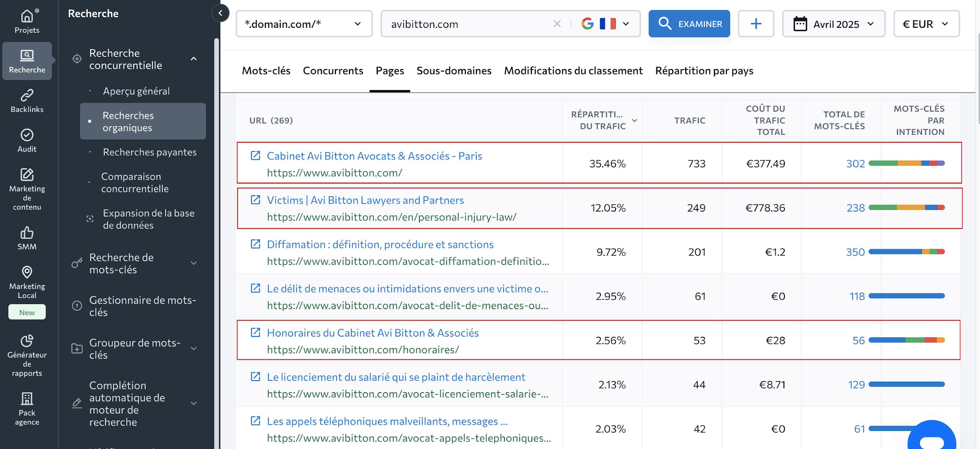
Task: Open link Cabinet Avi Bitton Avocats & Associés - Paris
Action: coord(374,156)
